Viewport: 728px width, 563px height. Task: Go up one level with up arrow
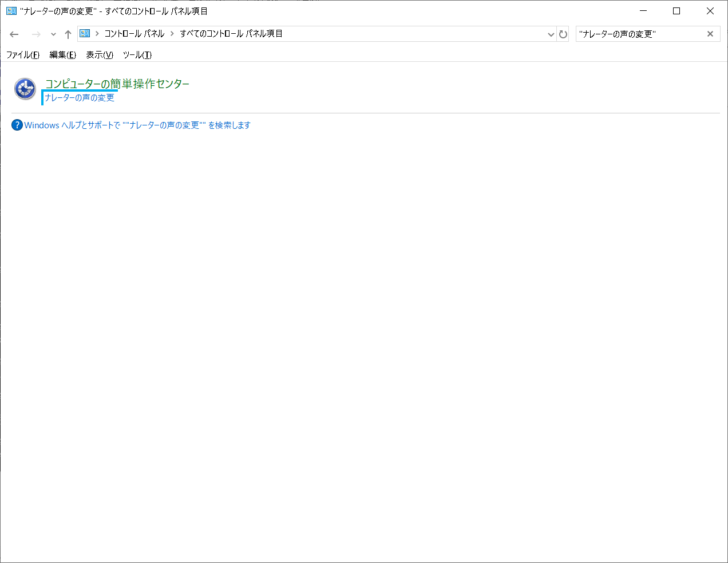point(68,34)
